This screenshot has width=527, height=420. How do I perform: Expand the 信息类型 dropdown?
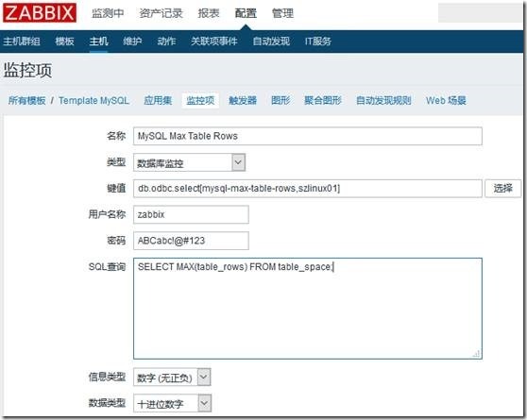[204, 377]
